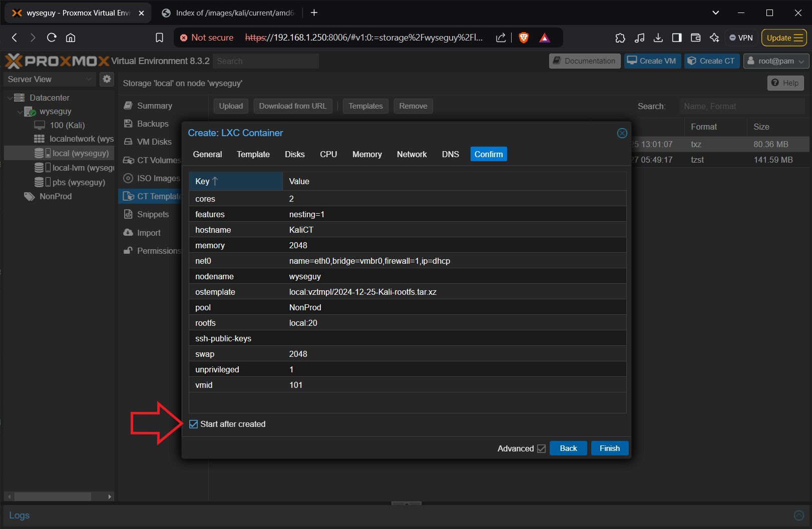The height and width of the screenshot is (529, 812).
Task: Share this page via share icon
Action: tap(501, 38)
